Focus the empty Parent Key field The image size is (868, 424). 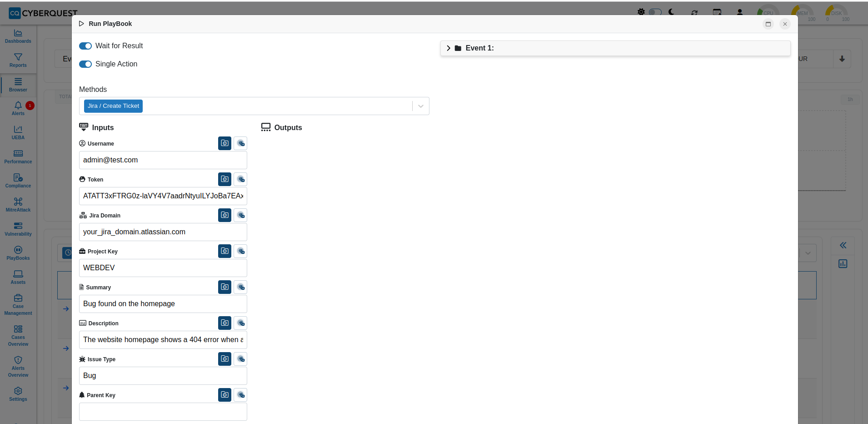(x=163, y=412)
